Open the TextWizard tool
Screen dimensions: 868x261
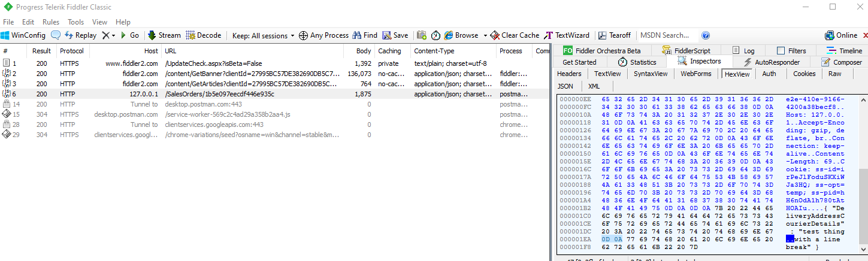[567, 35]
